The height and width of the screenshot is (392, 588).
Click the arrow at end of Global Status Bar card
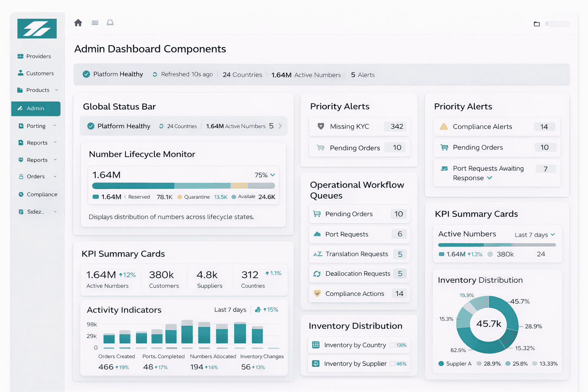click(x=280, y=126)
